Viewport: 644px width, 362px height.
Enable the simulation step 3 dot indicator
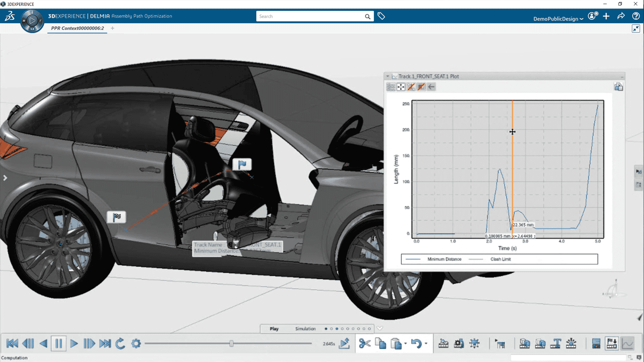(338, 329)
